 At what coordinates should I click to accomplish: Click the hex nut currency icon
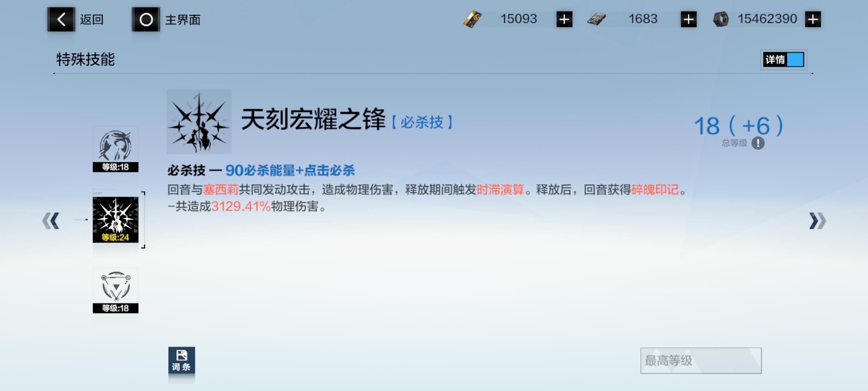(720, 19)
